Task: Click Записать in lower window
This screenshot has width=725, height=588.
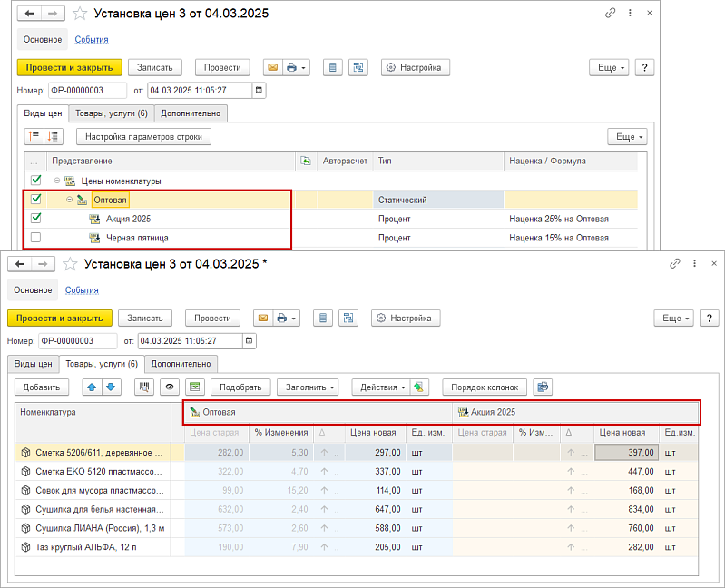Action: tap(145, 318)
